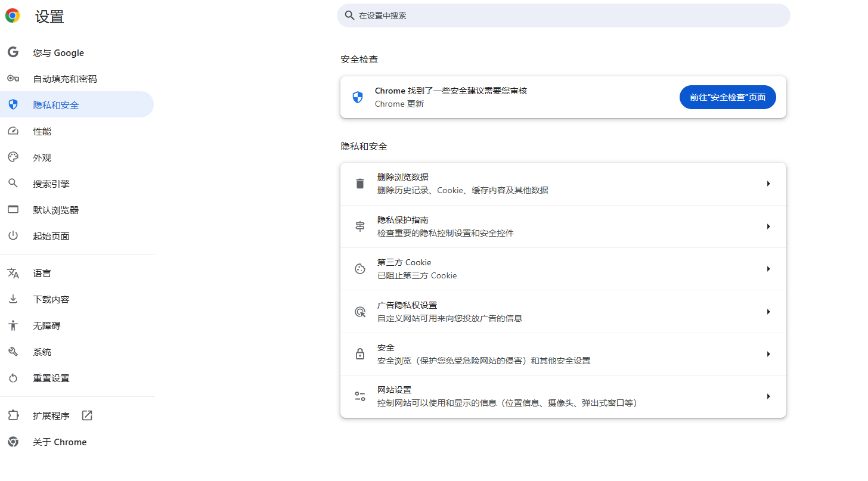868x481 pixels.
Task: Click the blue shield icon in sidebar
Action: click(x=13, y=105)
